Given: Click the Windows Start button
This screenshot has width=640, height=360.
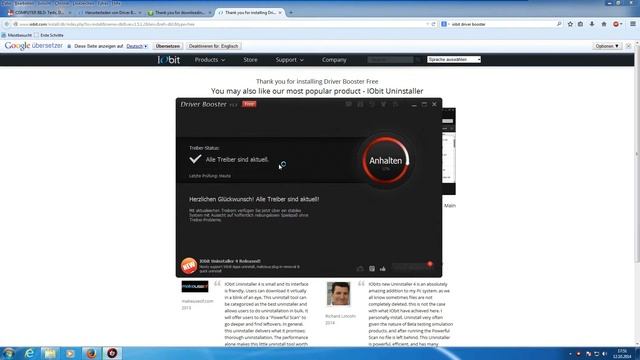Looking at the screenshot, I should coord(9,353).
